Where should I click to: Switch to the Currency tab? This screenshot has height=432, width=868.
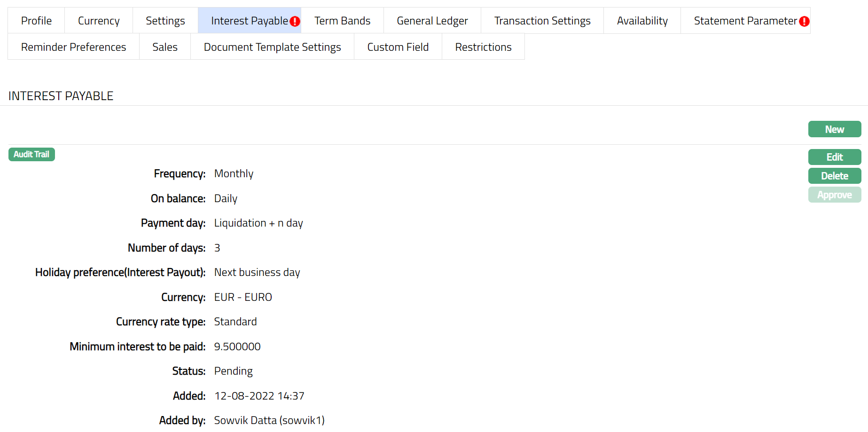99,21
